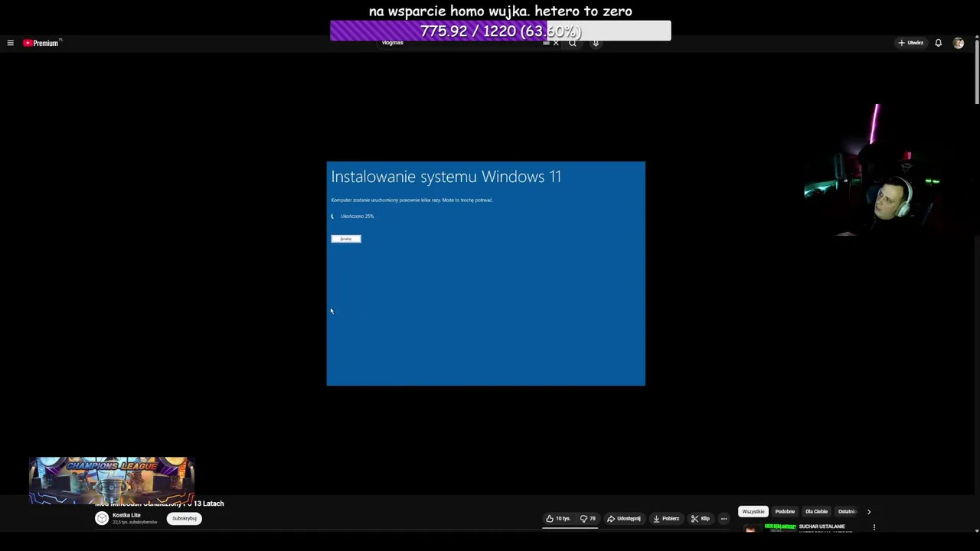
Task: Click the YouTube Premium logo
Action: [42, 43]
